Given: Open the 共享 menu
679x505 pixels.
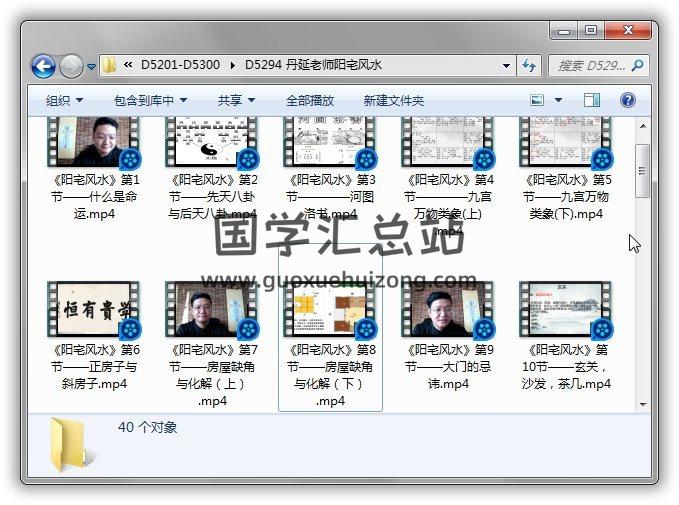Looking at the screenshot, I should click(x=236, y=100).
